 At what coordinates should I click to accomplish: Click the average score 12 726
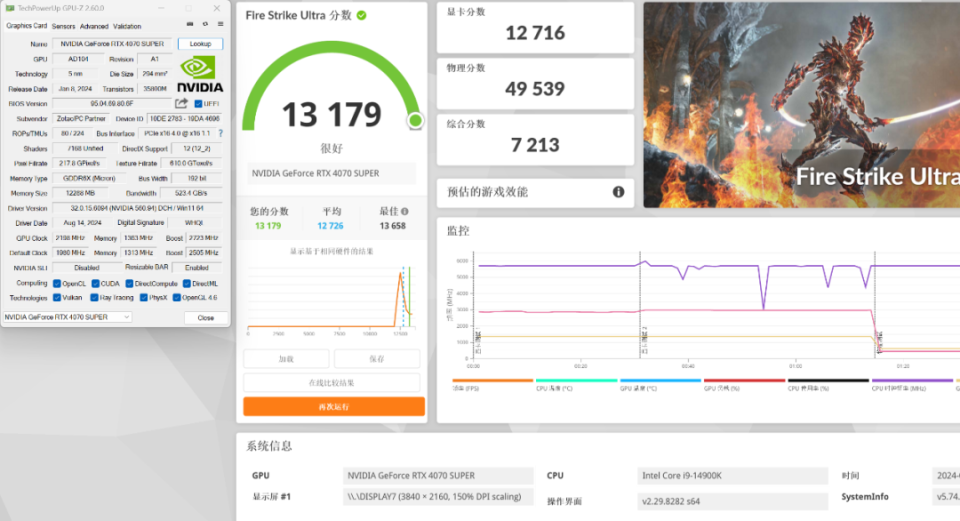331,226
